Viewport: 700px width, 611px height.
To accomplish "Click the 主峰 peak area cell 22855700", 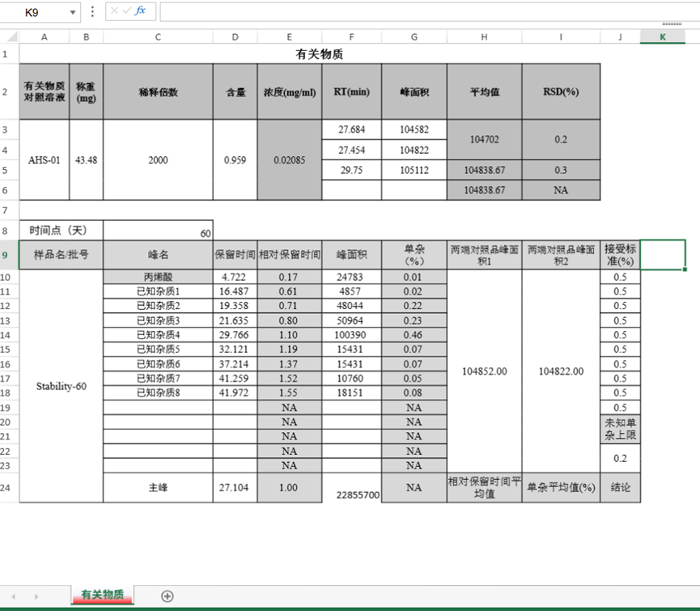I will click(x=351, y=489).
